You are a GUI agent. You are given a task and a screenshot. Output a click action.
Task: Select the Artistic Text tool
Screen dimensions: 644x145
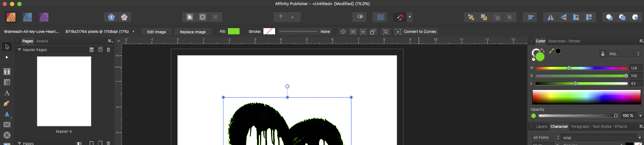7,93
